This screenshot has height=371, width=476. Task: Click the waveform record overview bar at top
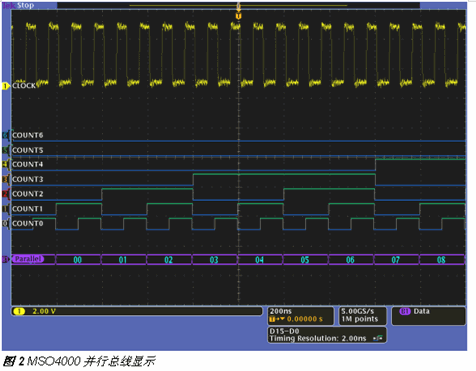pyautogui.click(x=238, y=6)
